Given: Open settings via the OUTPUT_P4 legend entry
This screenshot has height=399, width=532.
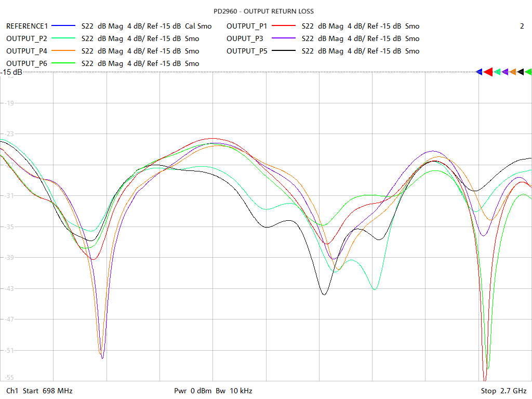Looking at the screenshot, I should point(26,51).
